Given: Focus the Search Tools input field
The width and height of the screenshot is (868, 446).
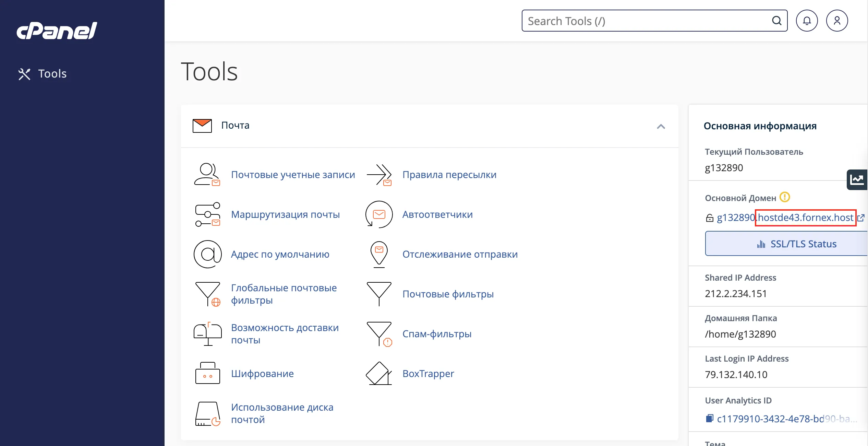Looking at the screenshot, I should 654,21.
